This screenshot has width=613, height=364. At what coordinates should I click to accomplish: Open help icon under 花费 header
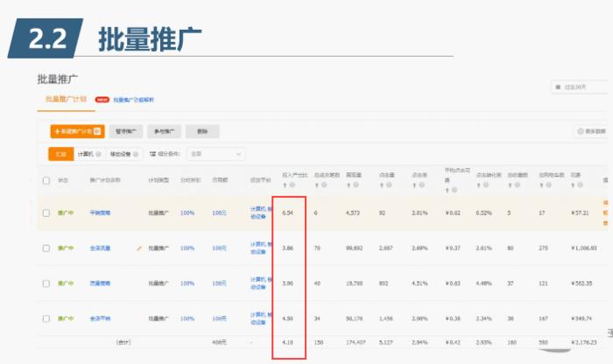(x=580, y=185)
